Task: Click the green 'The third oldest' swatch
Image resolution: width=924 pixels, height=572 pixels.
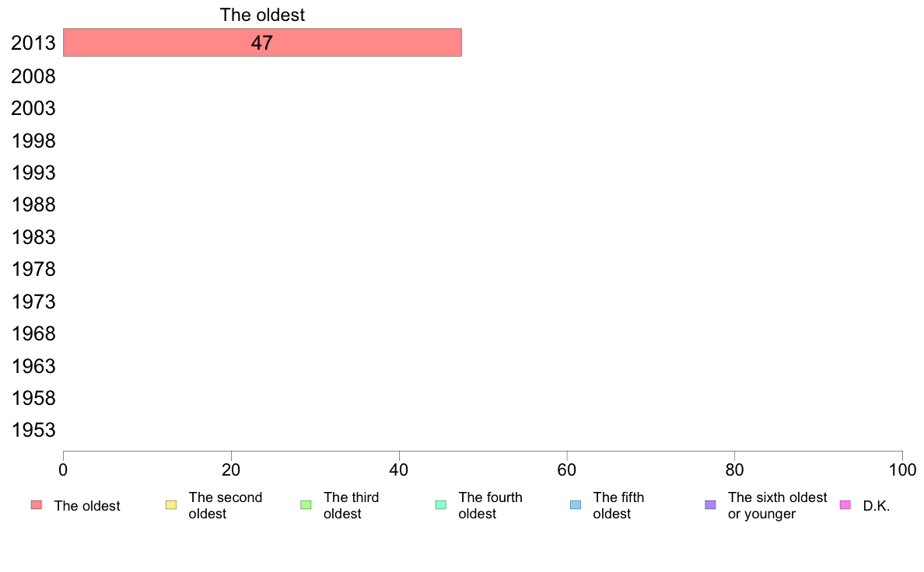Action: tap(306, 505)
